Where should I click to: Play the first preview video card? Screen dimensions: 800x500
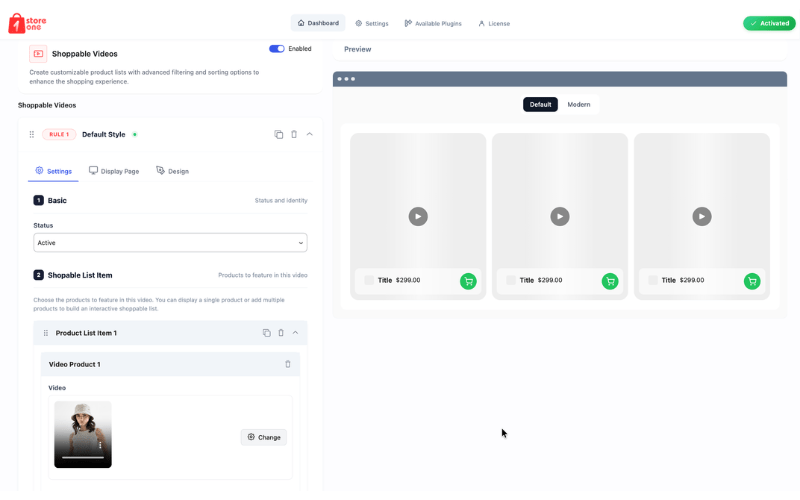[x=418, y=216]
